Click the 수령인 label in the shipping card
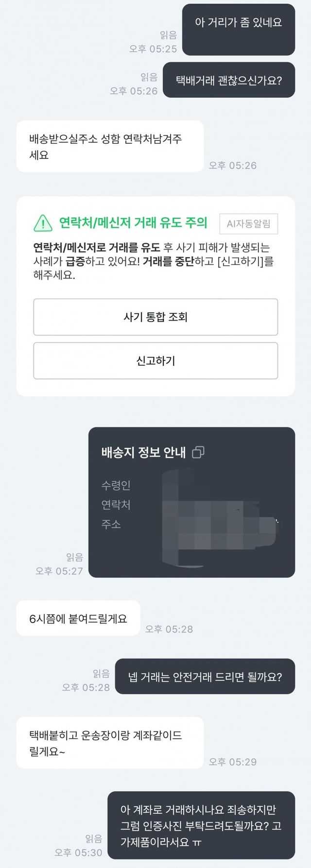This screenshot has height=868, width=311. (x=116, y=485)
